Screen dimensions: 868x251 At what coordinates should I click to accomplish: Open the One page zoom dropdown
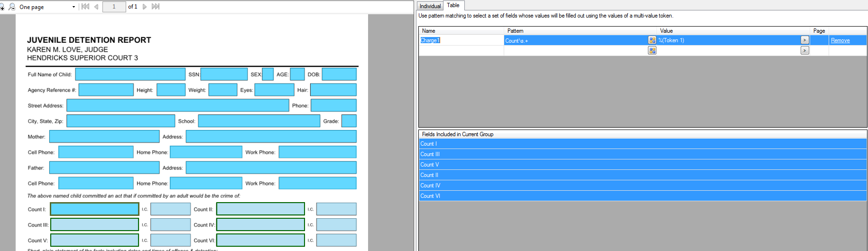[x=74, y=7]
